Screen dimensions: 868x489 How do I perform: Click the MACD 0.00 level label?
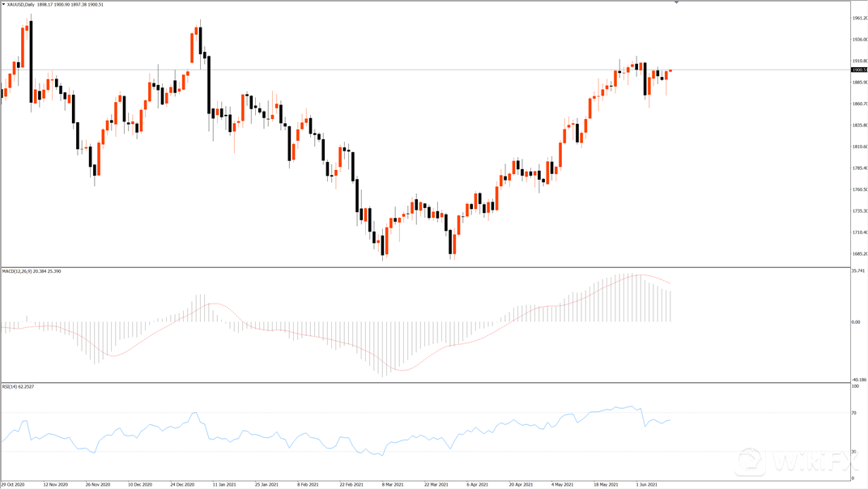[x=857, y=322]
